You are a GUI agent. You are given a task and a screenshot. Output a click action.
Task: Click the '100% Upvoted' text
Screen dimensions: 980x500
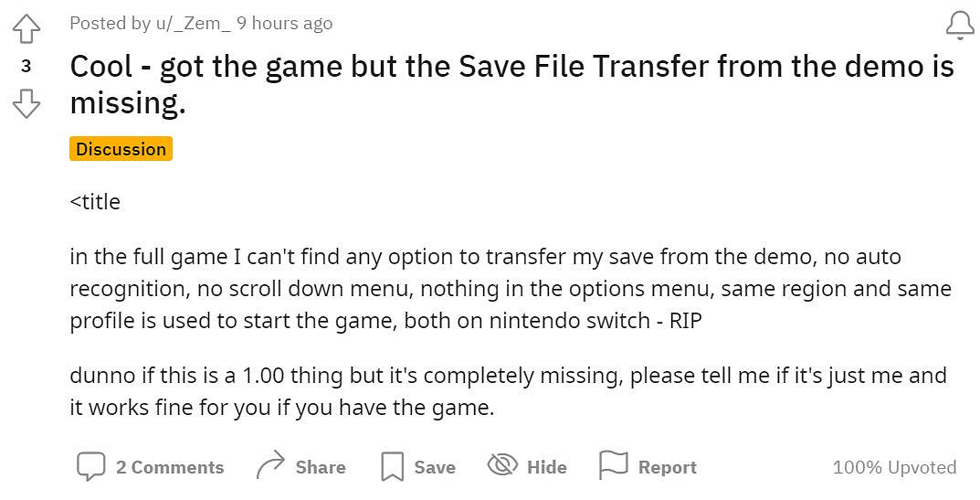point(894,467)
